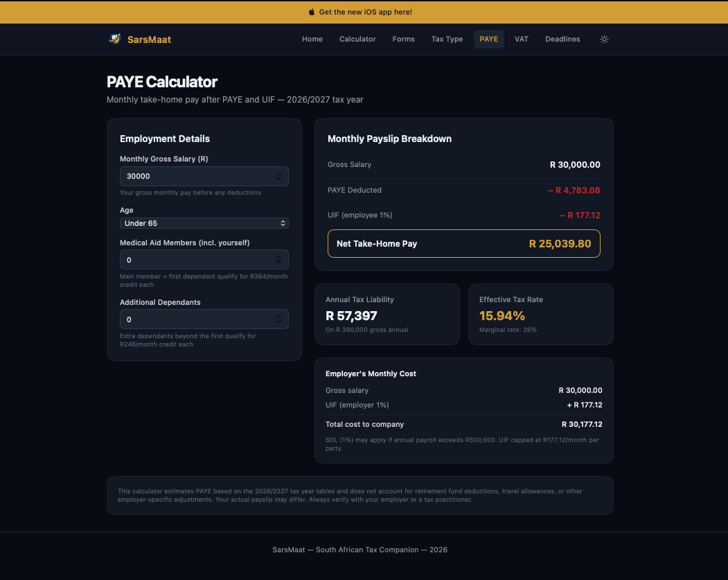This screenshot has height=580, width=728.
Task: Click the footer SarsMaat South African Tax Companion text
Action: [x=359, y=550]
